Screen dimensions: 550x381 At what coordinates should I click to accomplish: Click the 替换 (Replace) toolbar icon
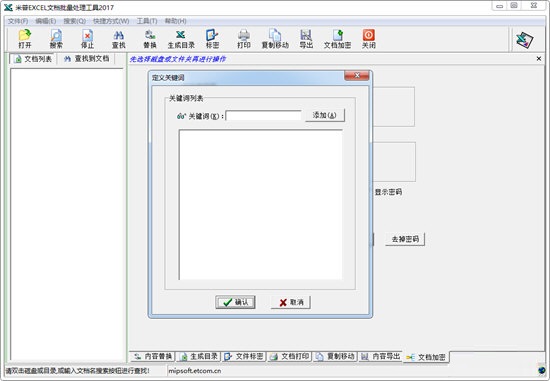150,39
